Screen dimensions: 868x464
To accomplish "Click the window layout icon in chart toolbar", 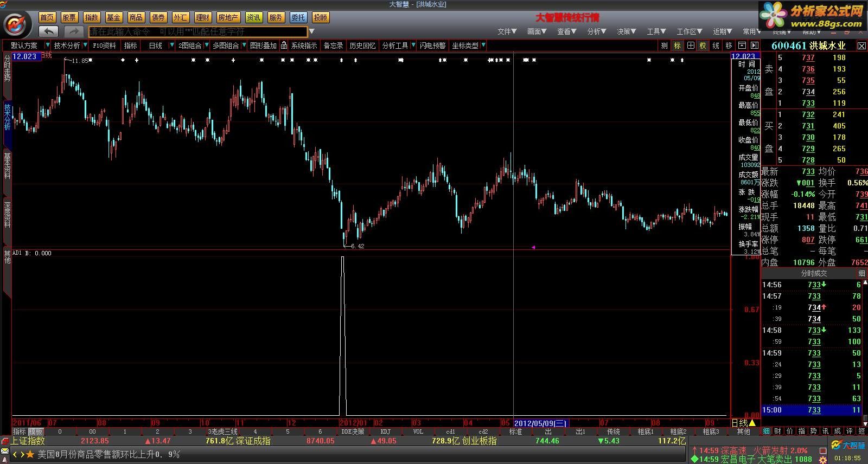I will [x=742, y=46].
